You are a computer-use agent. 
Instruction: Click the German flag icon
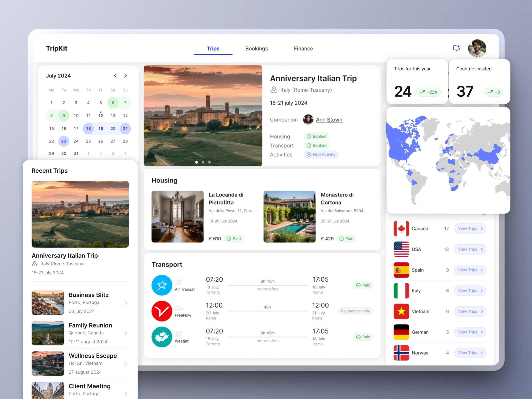tap(401, 332)
